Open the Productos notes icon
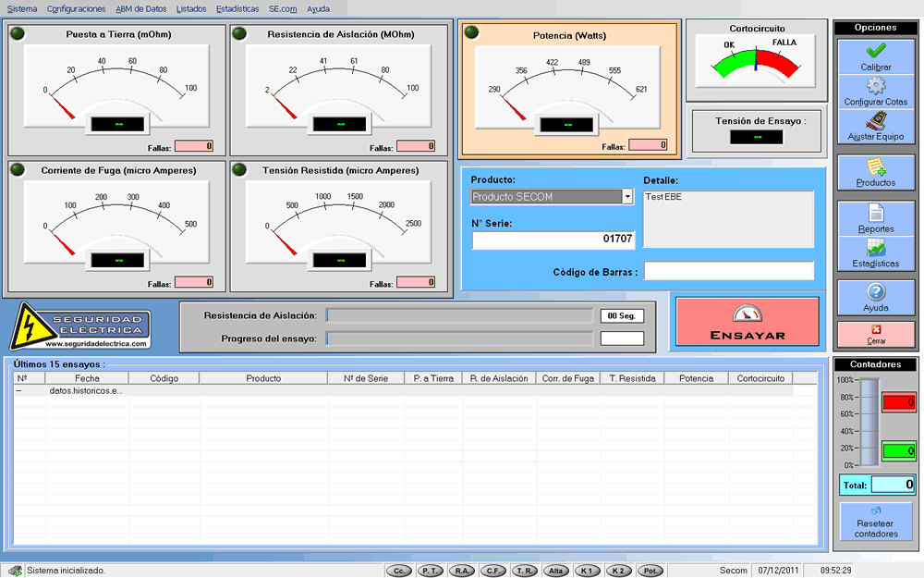The width and height of the screenshot is (924, 578). tap(876, 167)
